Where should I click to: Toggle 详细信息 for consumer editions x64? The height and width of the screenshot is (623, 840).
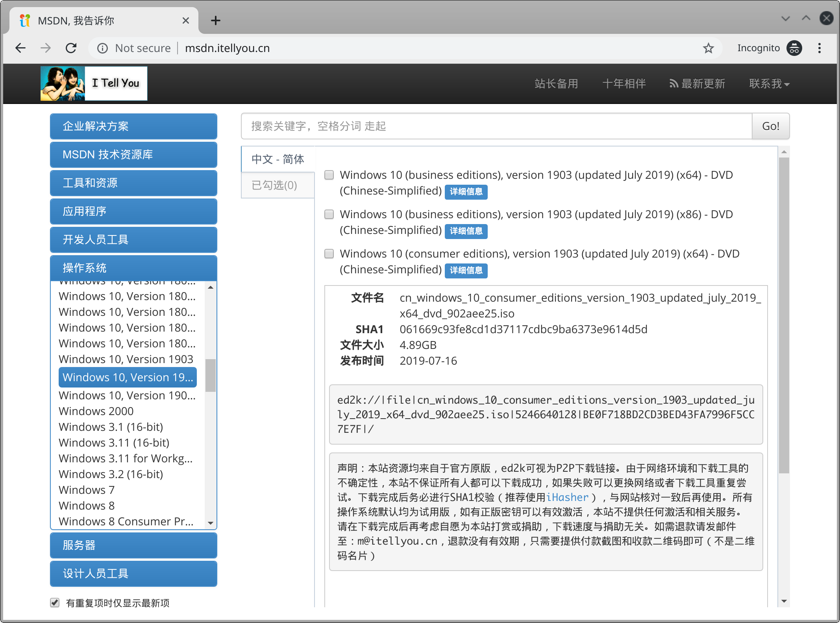tap(466, 271)
